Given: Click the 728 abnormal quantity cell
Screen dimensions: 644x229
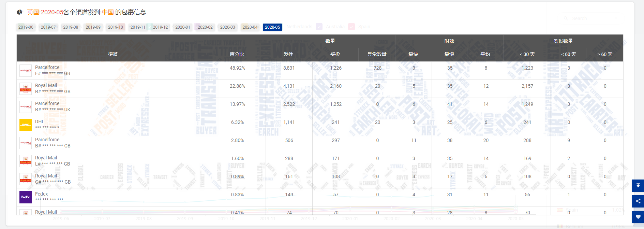Looking at the screenshot, I should [x=377, y=68].
